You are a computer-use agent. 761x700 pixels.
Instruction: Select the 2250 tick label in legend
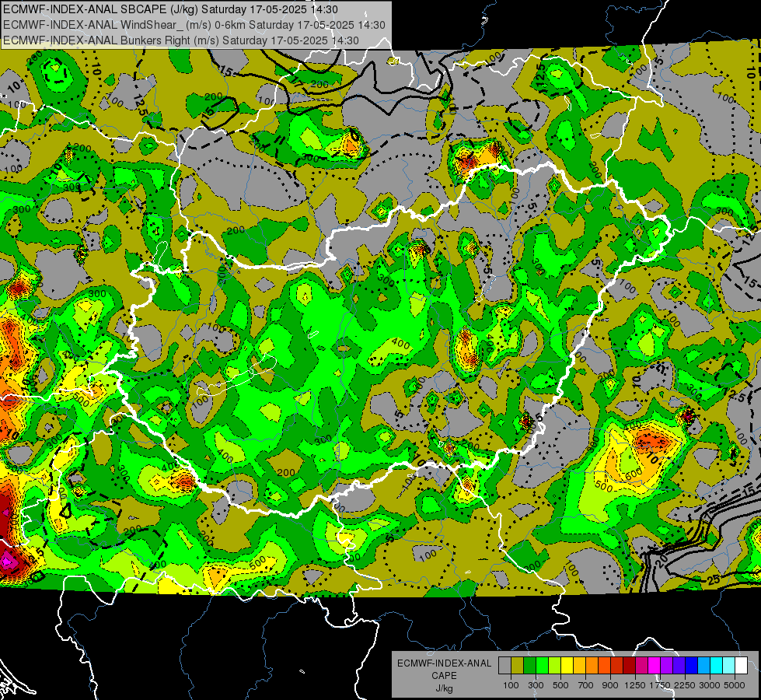tap(685, 685)
